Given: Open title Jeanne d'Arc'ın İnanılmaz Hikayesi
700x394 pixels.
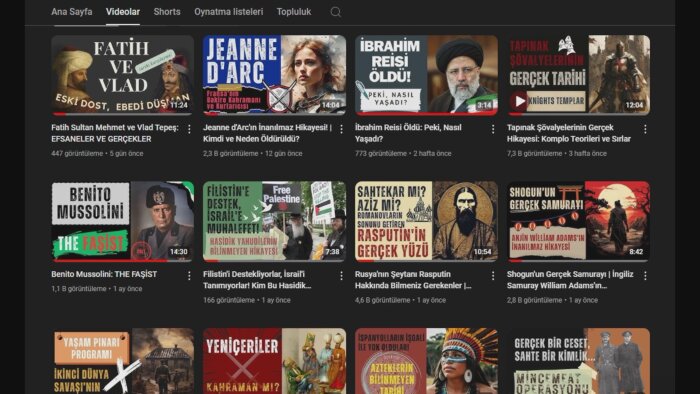Looking at the screenshot, I should click(267, 133).
